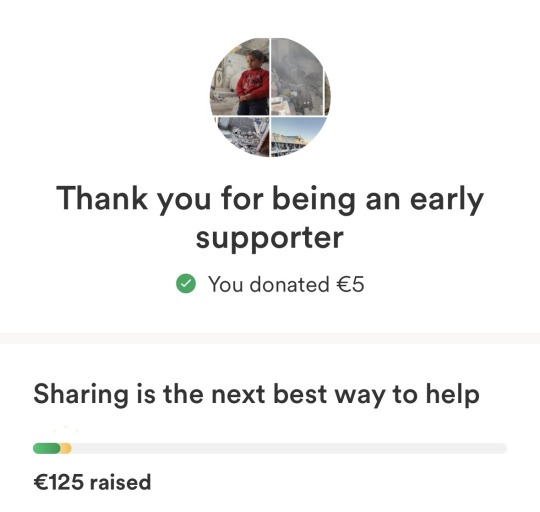The width and height of the screenshot is (540, 512).
Task: Select the girl in red sweater photo
Action: click(240, 76)
